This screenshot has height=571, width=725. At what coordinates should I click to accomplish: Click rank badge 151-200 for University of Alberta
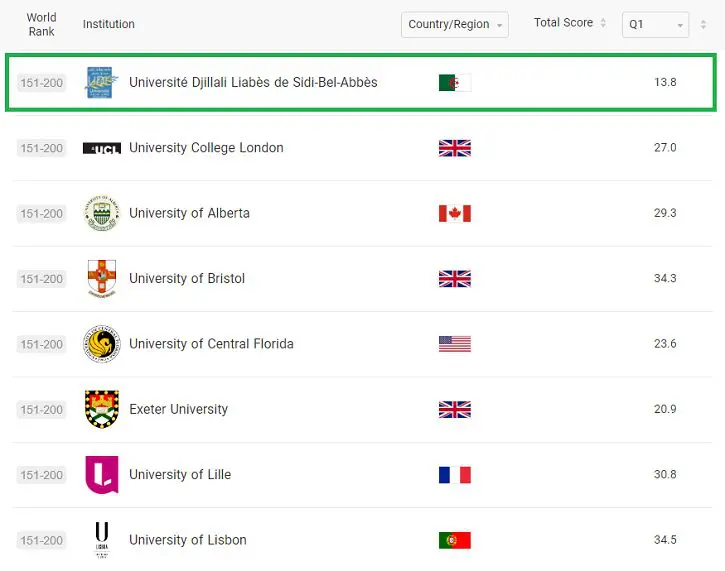(x=42, y=214)
